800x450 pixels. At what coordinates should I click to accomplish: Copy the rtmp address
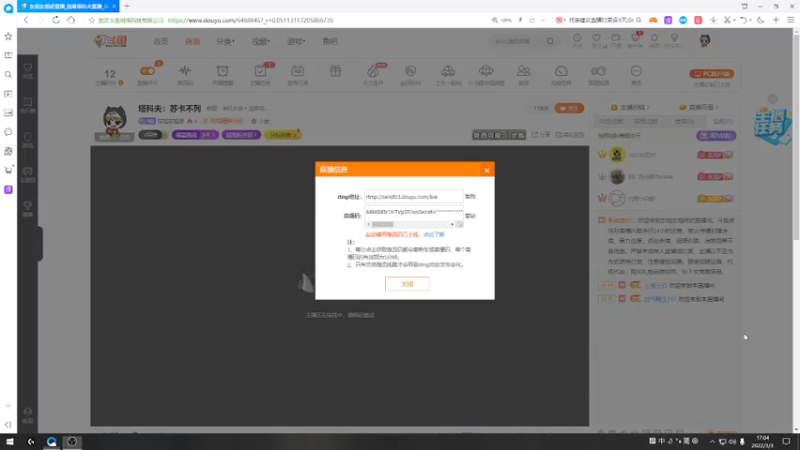pos(470,196)
